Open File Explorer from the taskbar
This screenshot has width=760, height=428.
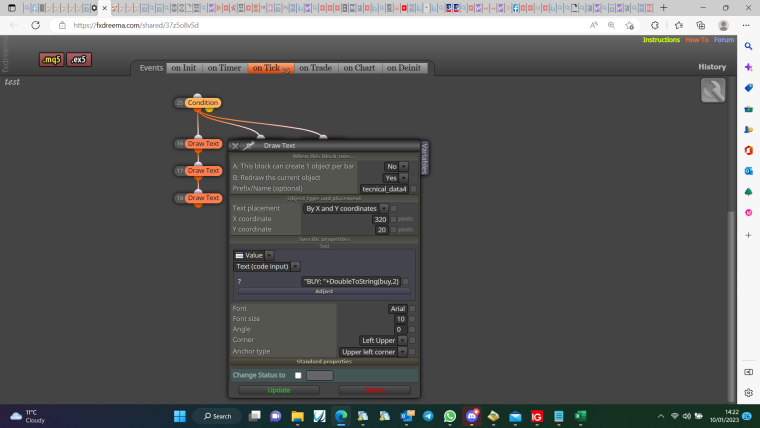click(297, 416)
